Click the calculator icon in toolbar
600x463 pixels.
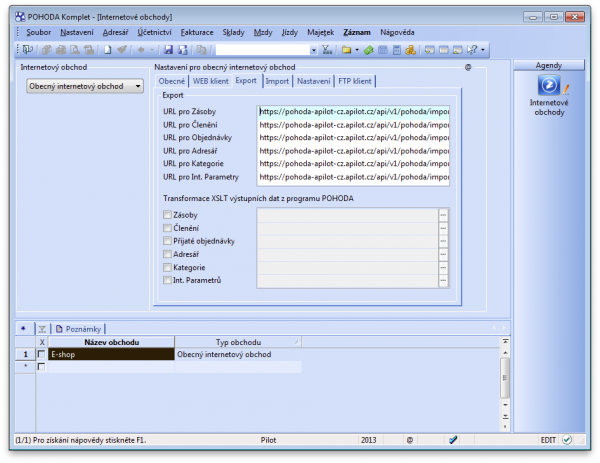pos(397,50)
